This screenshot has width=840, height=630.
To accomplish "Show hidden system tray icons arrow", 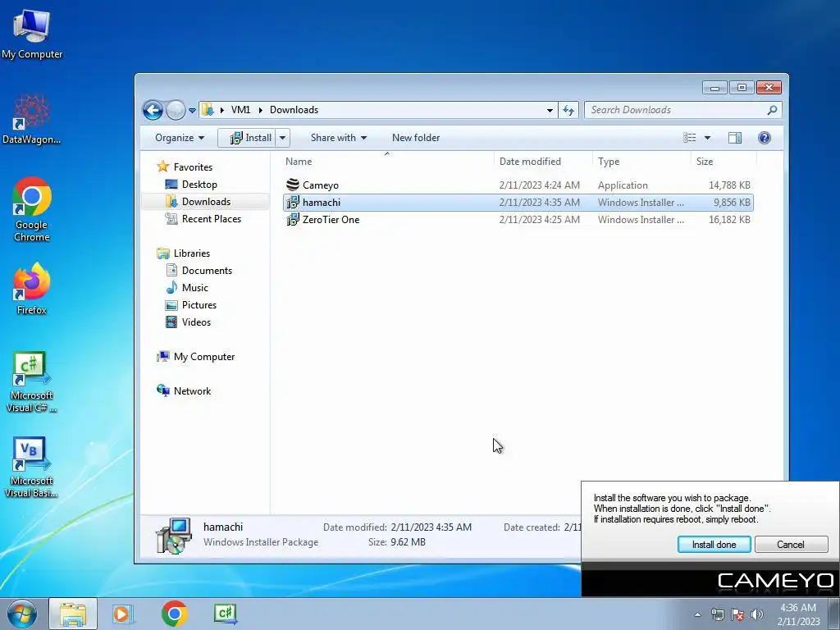I will [697, 614].
